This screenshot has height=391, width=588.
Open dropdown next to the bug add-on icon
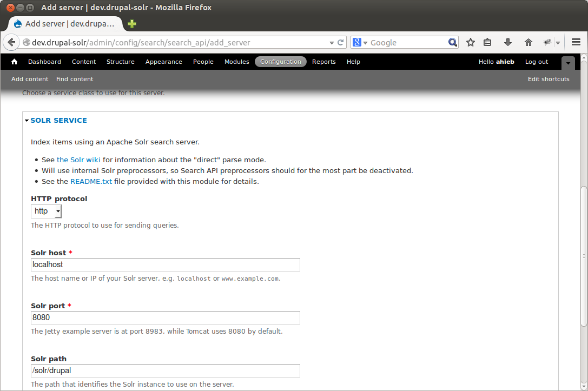tap(558, 43)
